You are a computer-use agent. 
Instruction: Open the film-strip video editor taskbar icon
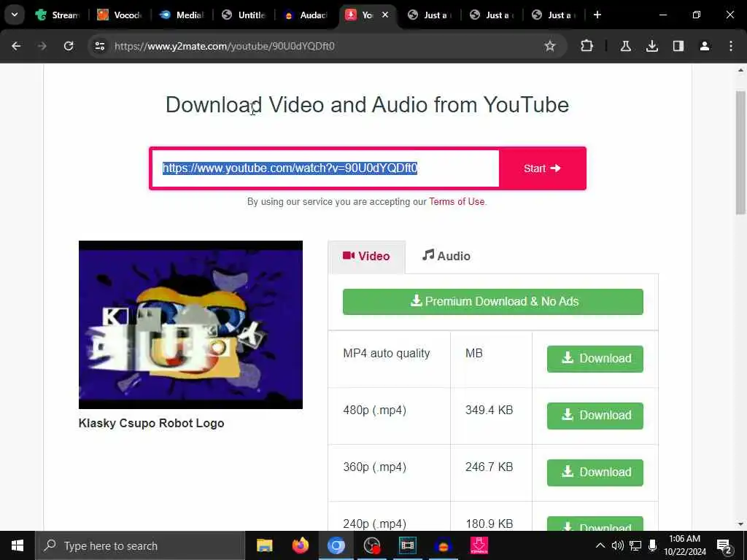pos(407,545)
